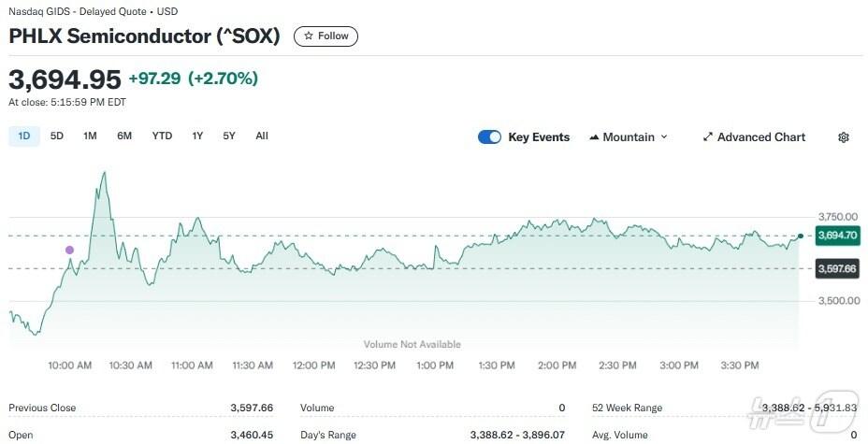Viewport: 868px width, 444px height.
Task: Toggle the Key Events switch off
Action: (x=490, y=137)
